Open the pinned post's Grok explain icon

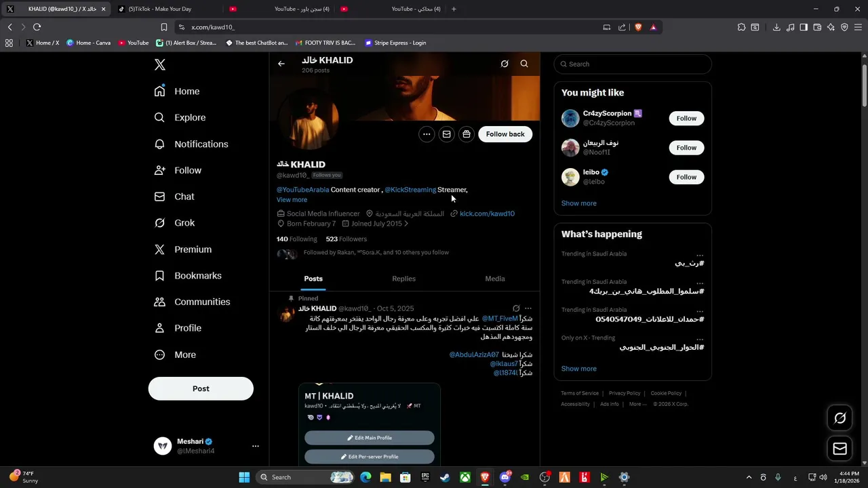pos(516,308)
